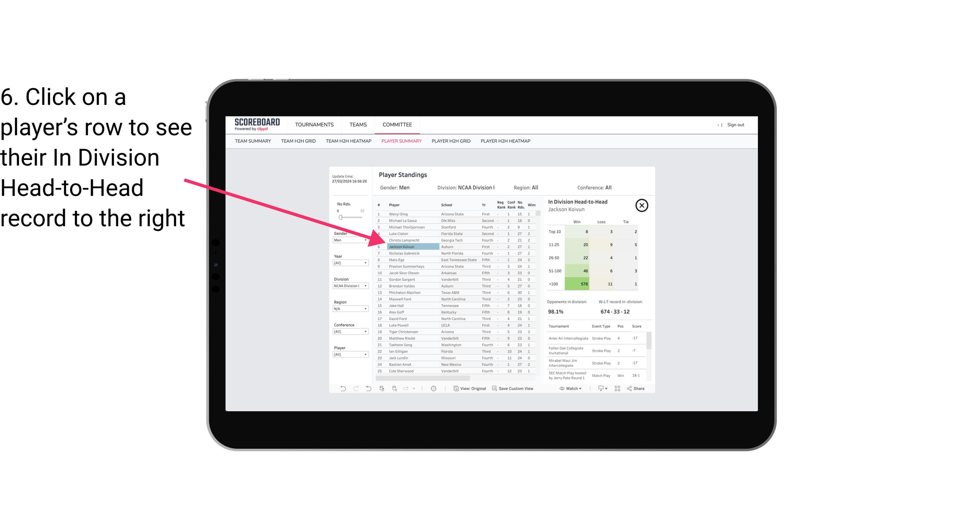Toggle Gender filter selection Men
Viewport: 980px width, 527px height.
coord(347,240)
